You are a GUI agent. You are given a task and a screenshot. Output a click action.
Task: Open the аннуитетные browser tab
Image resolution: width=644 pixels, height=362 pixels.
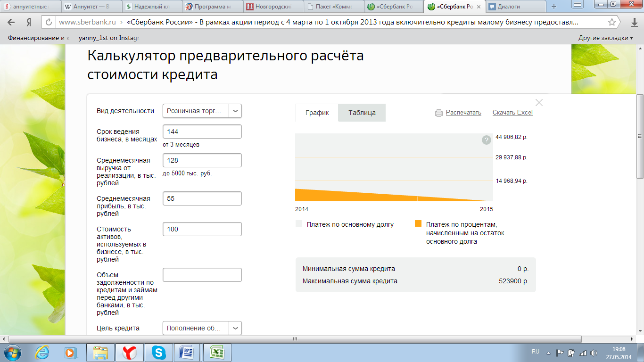coord(31,7)
